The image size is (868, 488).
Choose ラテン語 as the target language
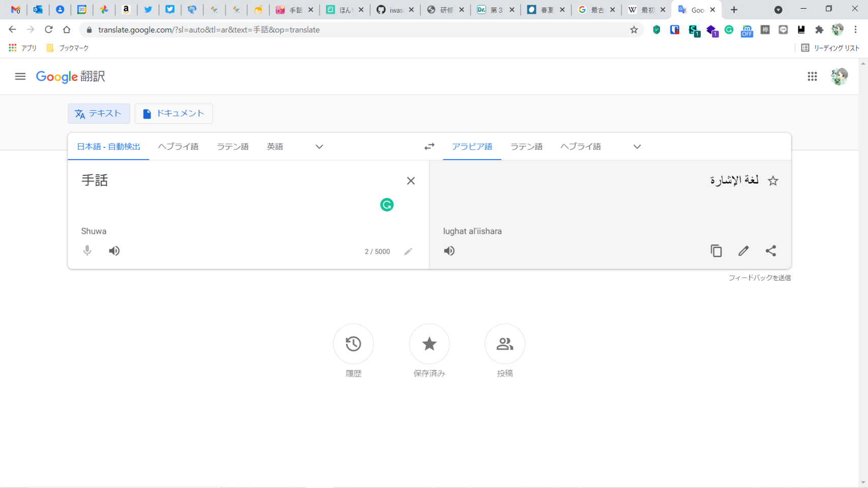pos(526,147)
